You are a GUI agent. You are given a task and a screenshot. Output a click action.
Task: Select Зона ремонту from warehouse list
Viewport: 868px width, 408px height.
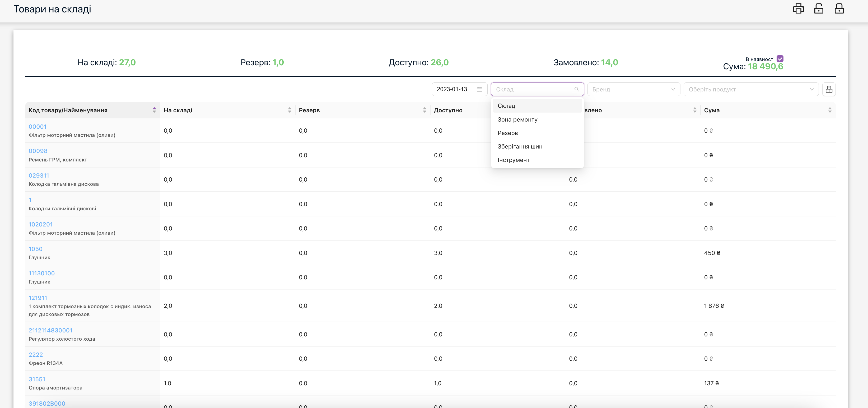(517, 119)
